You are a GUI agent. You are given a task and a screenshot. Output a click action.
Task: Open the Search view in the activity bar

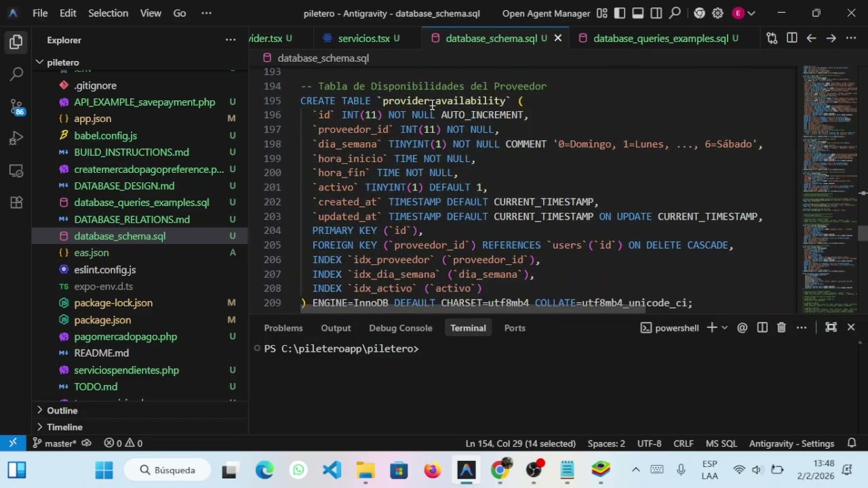pos(16,75)
